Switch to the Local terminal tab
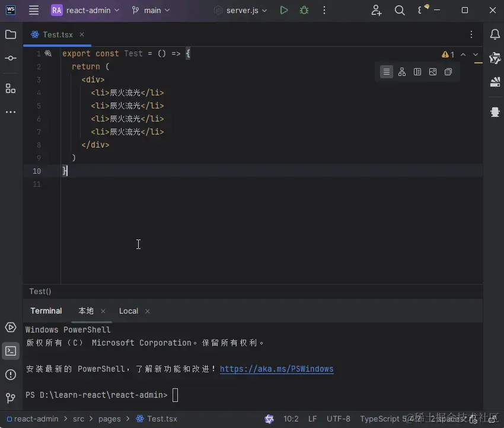Image resolution: width=504 pixels, height=428 pixels. point(129,311)
